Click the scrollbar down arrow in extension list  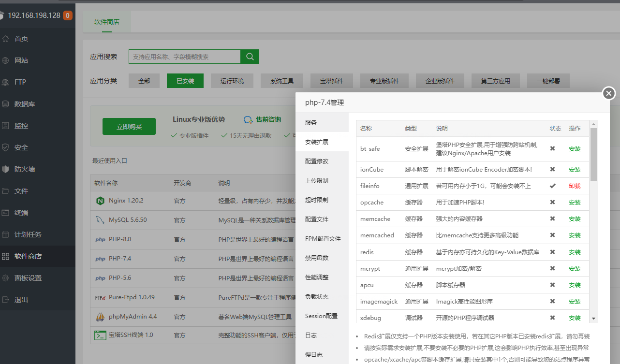coord(594,319)
